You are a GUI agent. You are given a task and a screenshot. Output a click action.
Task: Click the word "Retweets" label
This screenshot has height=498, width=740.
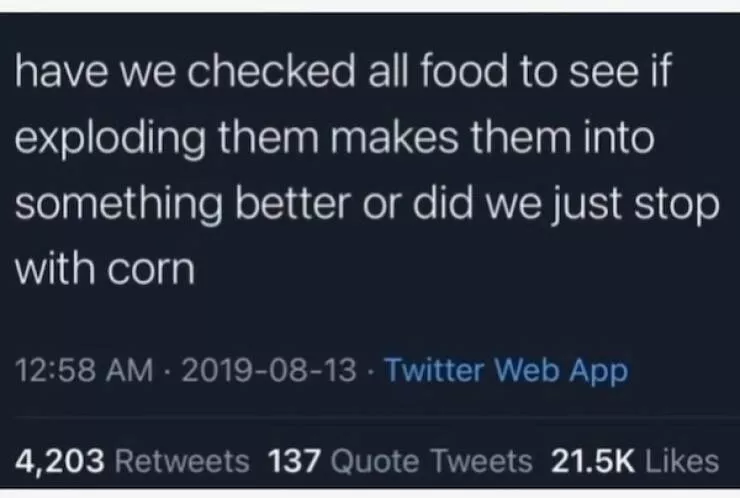pyautogui.click(x=180, y=460)
